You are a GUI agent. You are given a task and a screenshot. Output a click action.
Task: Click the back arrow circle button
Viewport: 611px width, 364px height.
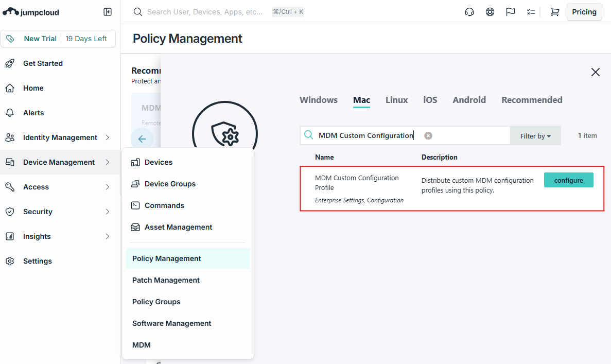[142, 138]
